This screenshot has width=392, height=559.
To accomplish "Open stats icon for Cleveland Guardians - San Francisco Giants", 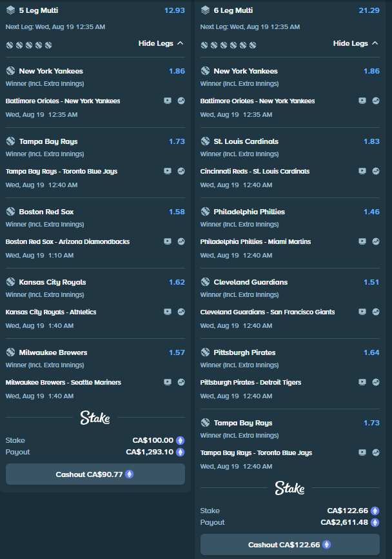I will [x=376, y=312].
